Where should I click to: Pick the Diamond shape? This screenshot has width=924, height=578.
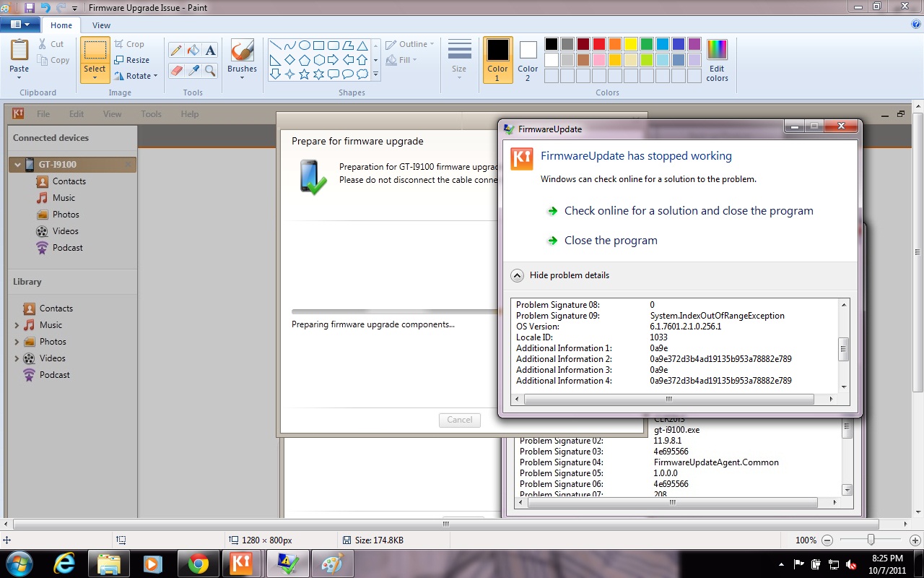[289, 59]
